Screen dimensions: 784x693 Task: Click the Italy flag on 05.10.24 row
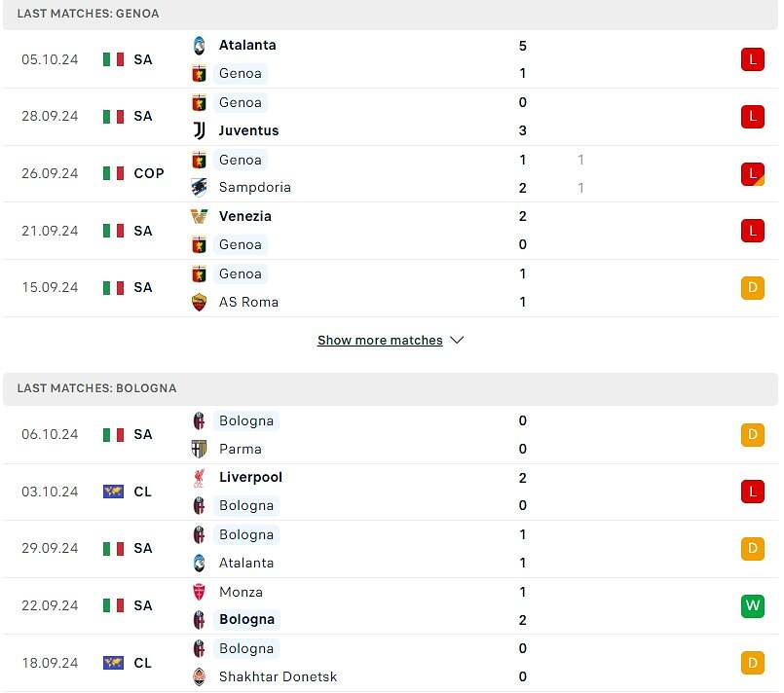coord(113,59)
